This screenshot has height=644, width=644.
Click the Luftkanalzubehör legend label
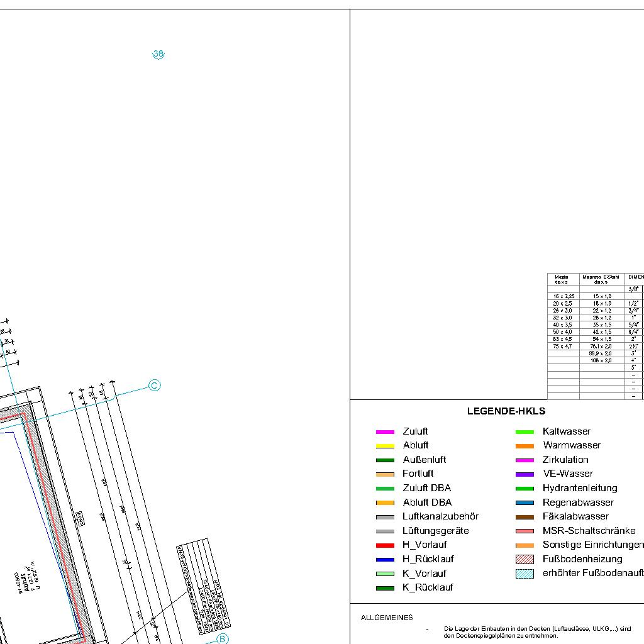pyautogui.click(x=440, y=516)
